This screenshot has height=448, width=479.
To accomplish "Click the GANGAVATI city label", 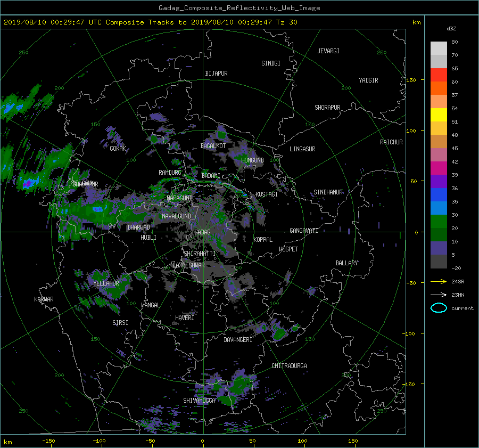I will click(x=304, y=231).
